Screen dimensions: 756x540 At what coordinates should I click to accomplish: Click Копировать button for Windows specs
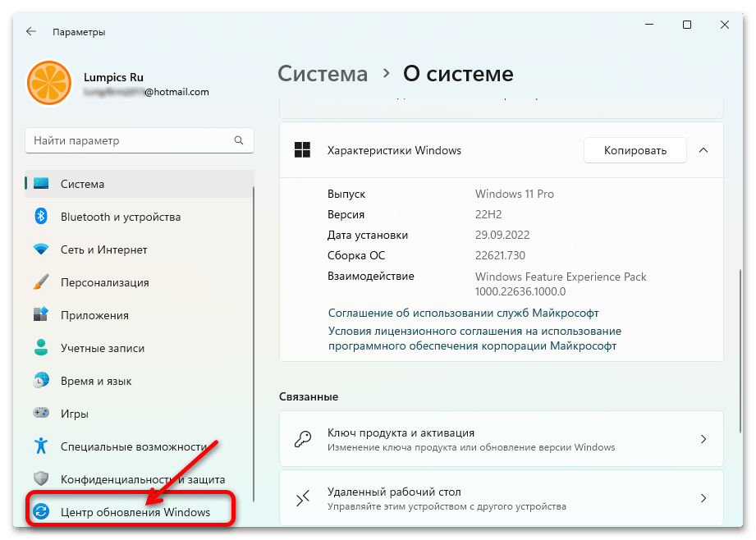coord(635,150)
